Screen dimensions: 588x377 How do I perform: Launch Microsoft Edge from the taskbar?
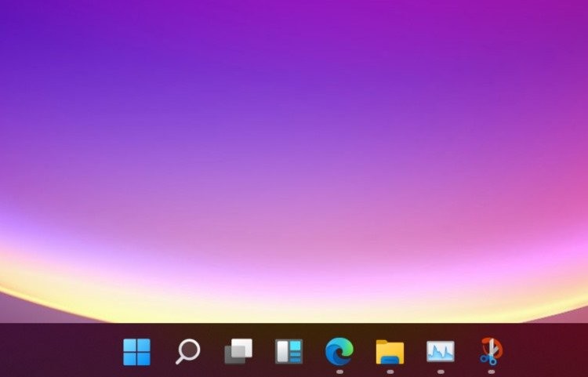pyautogui.click(x=339, y=351)
